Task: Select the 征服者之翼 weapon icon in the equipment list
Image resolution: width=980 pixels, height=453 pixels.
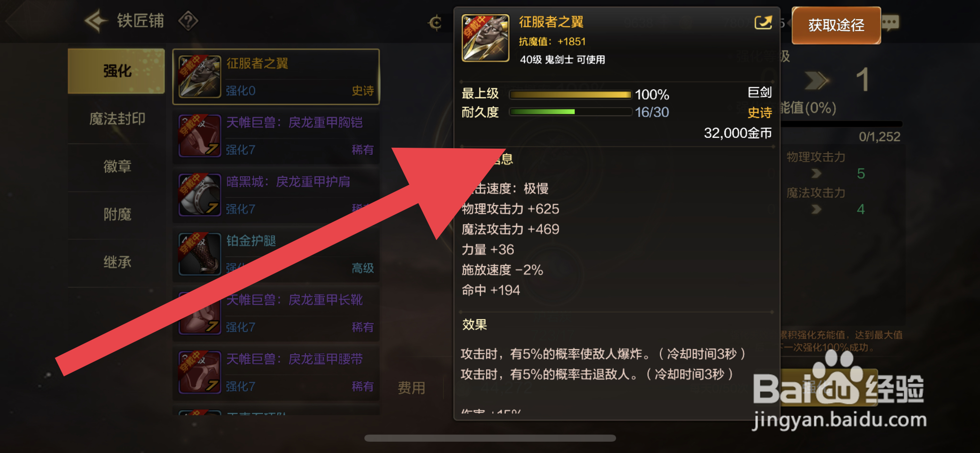Action: 200,76
